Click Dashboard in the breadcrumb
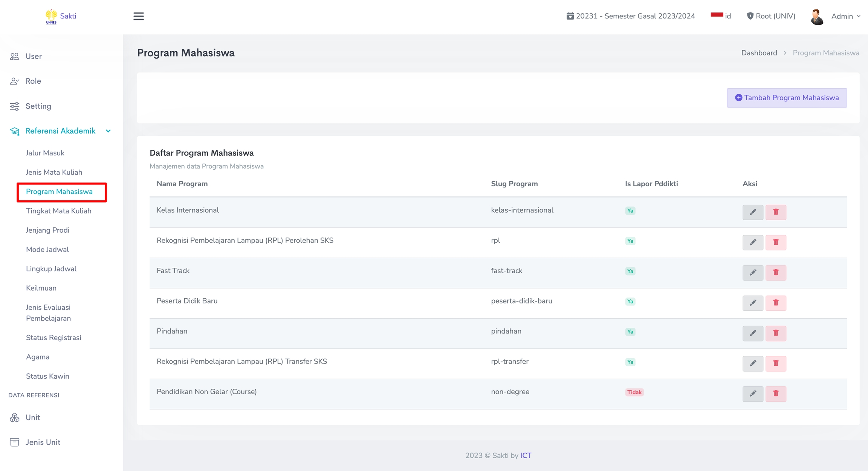The image size is (868, 471). tap(759, 53)
